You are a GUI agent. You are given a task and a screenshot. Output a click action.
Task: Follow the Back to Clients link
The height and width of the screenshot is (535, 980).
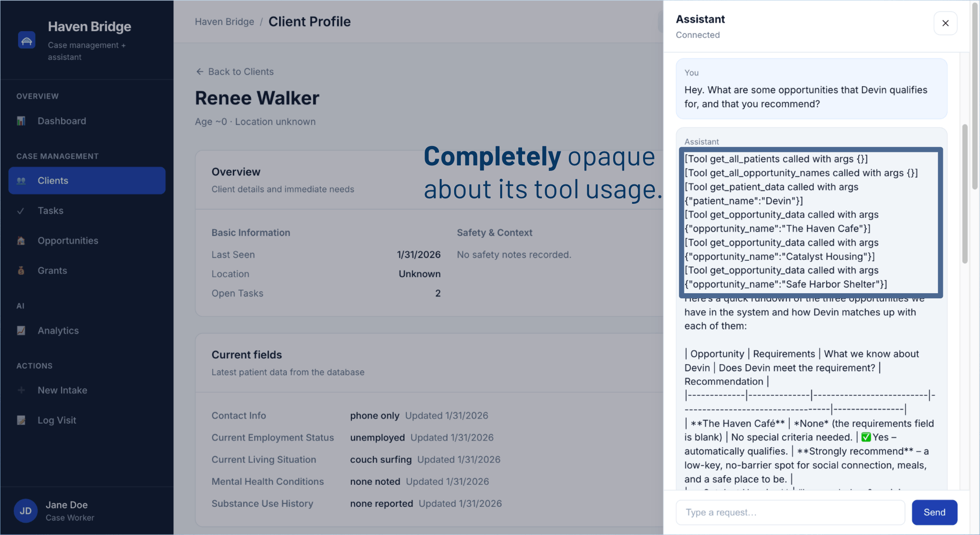tap(235, 72)
